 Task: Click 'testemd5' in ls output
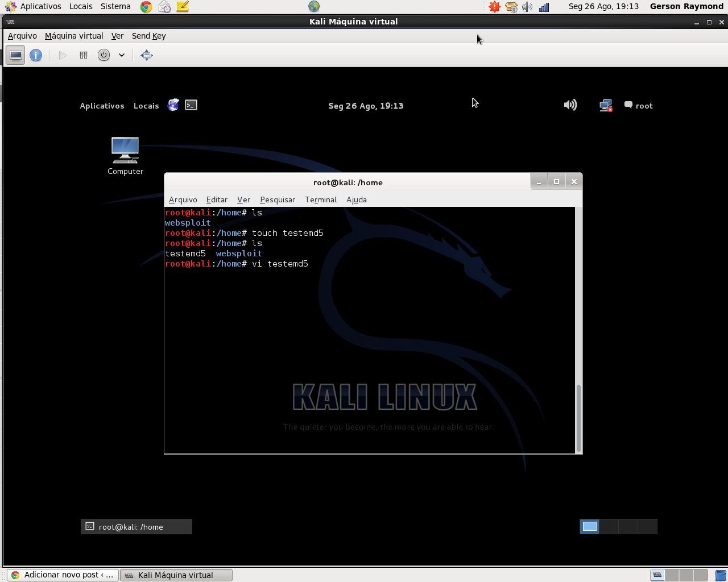pos(185,253)
